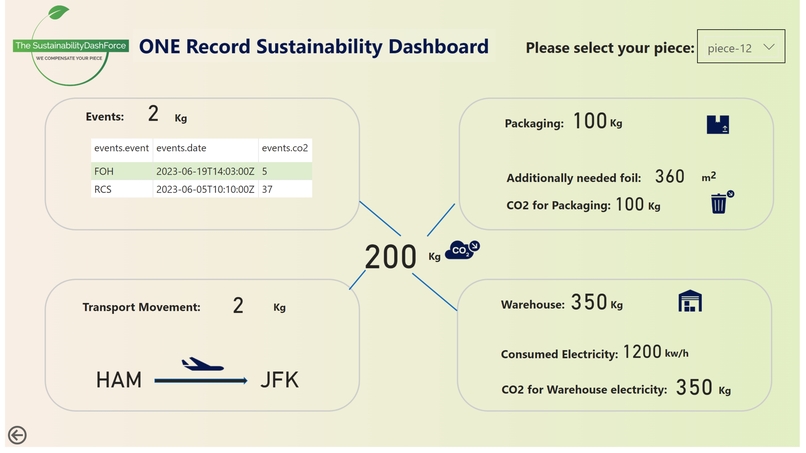Click co2 value 5 in FOH row

[x=265, y=171]
